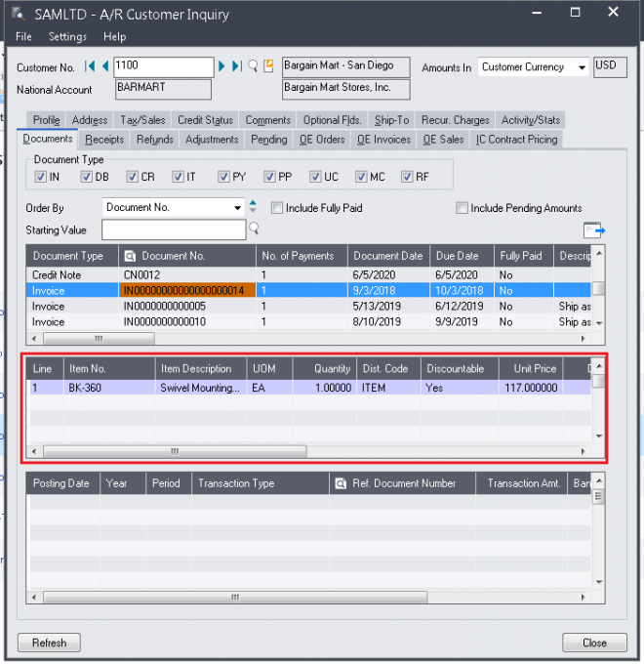This screenshot has height=665, width=644.
Task: Click the go/load documents icon
Action: click(593, 229)
